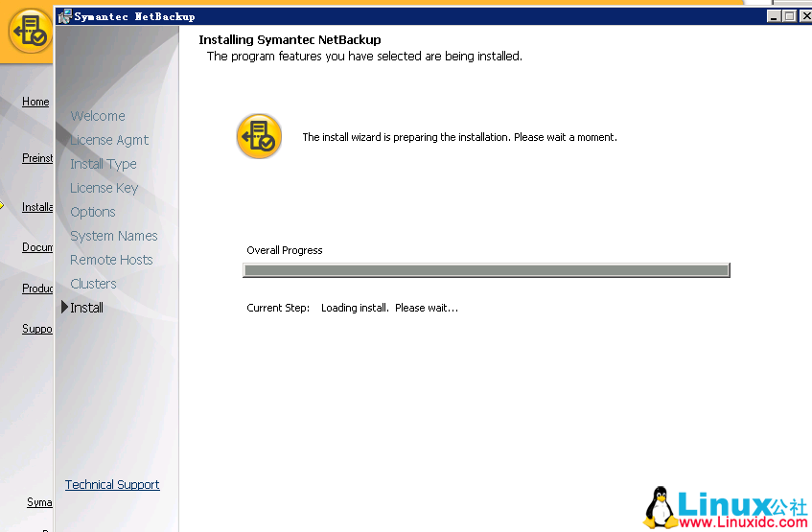Click the Symantec link at the bottom-left
812x532 pixels.
click(39, 502)
